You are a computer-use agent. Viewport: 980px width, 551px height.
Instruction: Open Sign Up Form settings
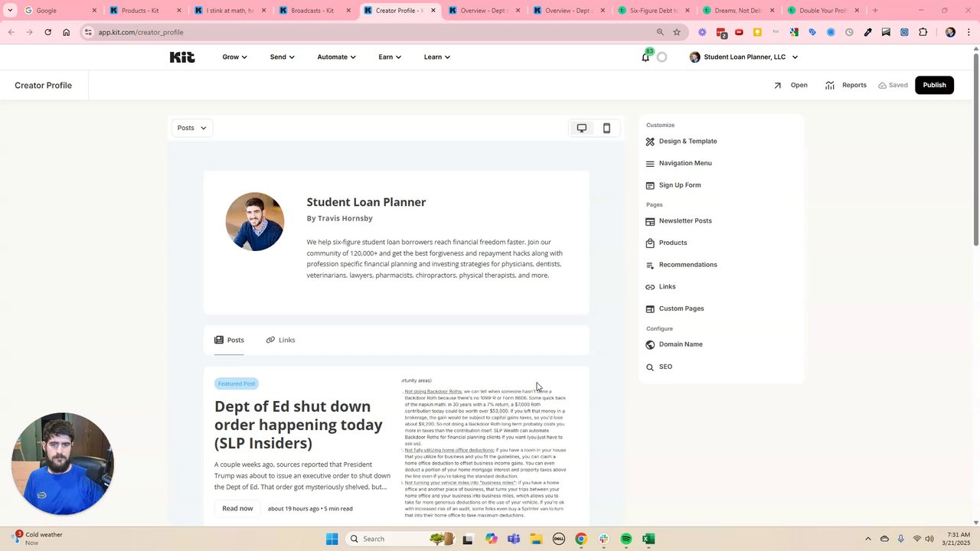[x=673, y=185]
